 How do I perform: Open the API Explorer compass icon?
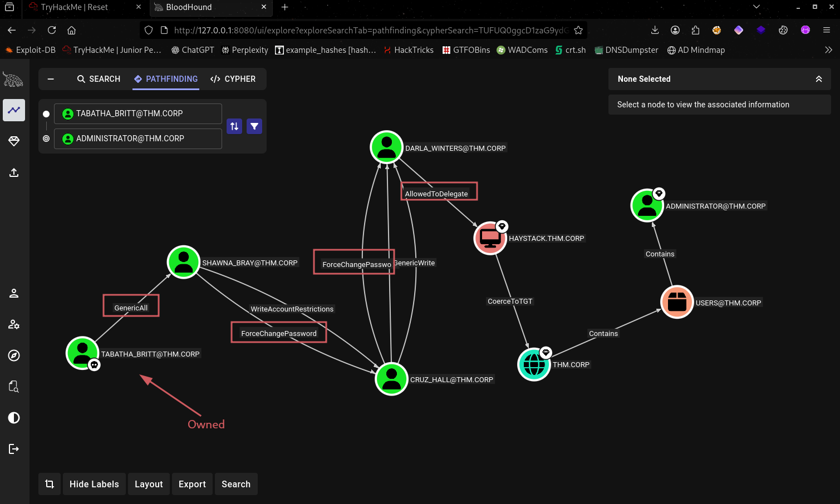point(14,355)
